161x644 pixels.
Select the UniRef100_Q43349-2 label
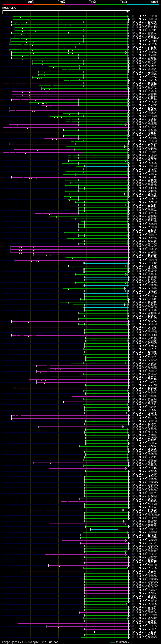146,39
